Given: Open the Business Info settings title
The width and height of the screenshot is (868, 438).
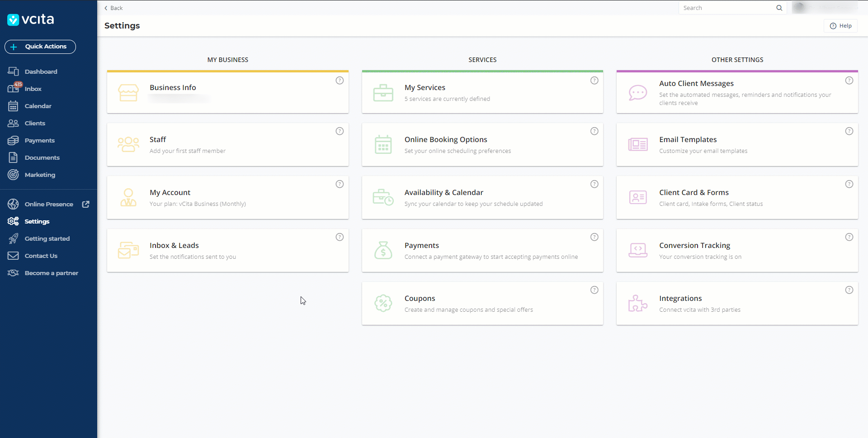Looking at the screenshot, I should click(x=173, y=87).
